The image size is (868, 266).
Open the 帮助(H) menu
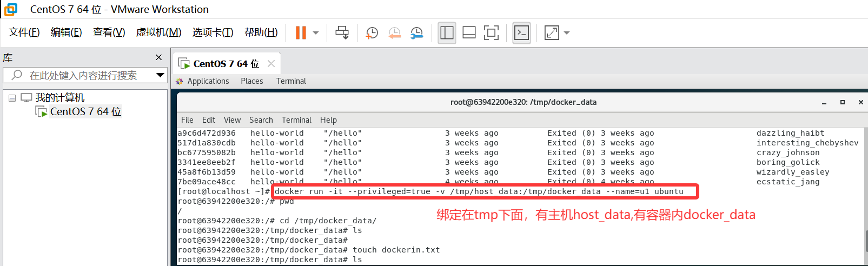[x=261, y=32]
